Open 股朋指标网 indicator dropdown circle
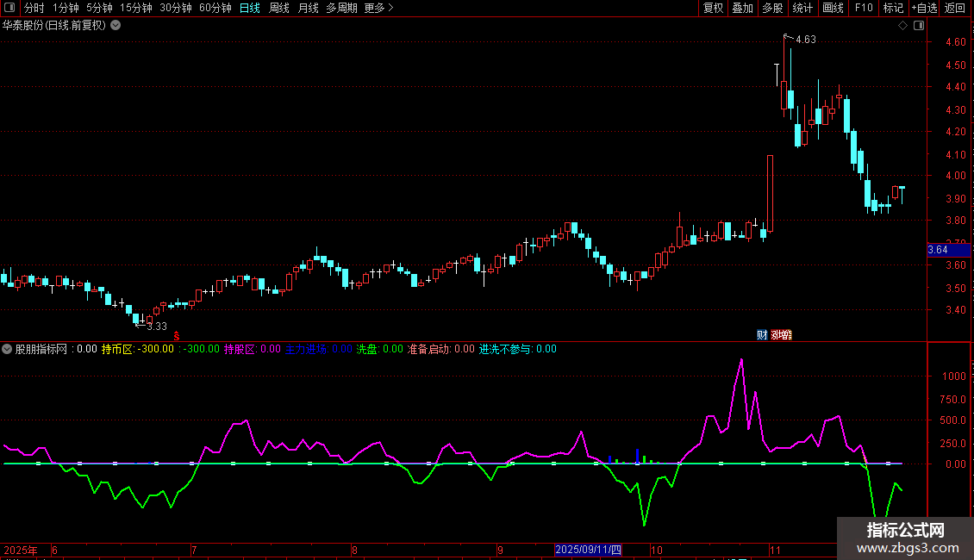Screen dimensions: 974x560 [x=7, y=349]
